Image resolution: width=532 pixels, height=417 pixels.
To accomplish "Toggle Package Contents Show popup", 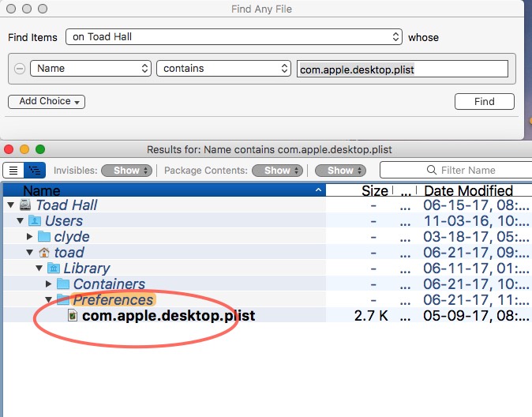I will coord(277,171).
